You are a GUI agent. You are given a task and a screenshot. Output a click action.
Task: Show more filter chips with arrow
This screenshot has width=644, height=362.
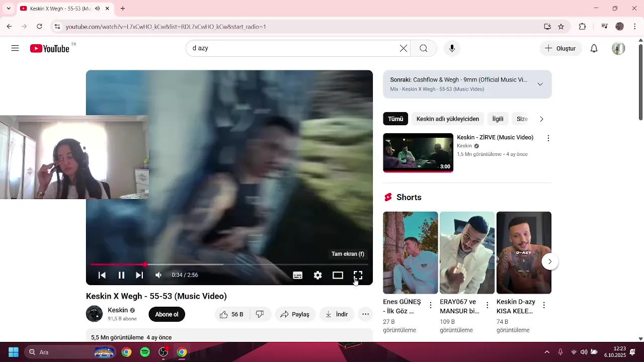click(x=542, y=119)
